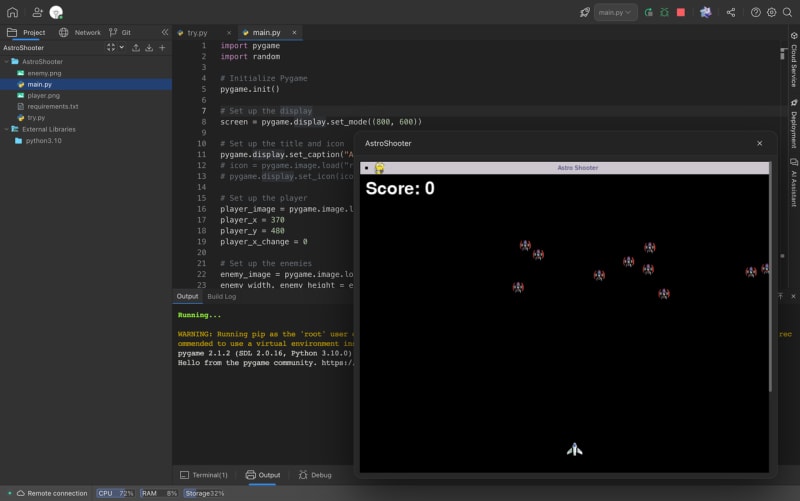800x501 pixels.
Task: Click the player spaceship in the game
Action: [574, 449]
